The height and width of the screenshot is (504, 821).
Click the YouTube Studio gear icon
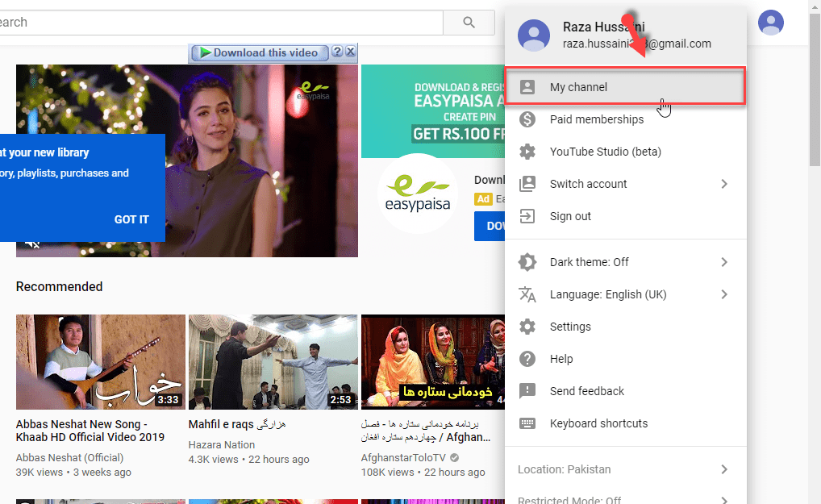coord(527,151)
